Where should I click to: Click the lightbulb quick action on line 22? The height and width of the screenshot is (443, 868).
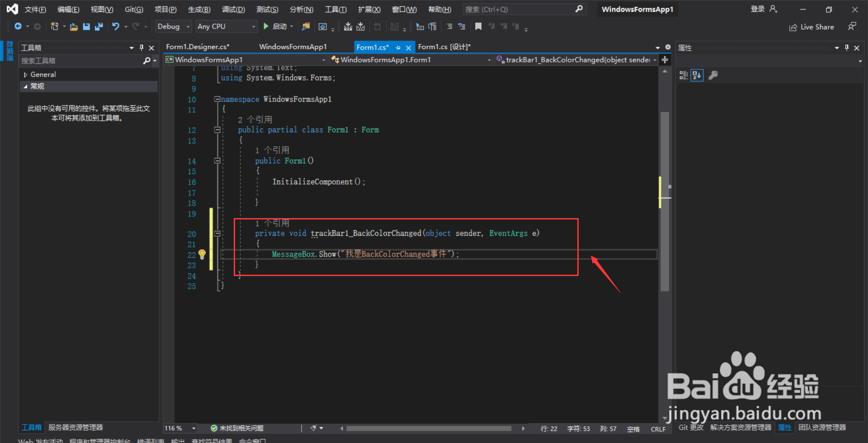tap(202, 254)
